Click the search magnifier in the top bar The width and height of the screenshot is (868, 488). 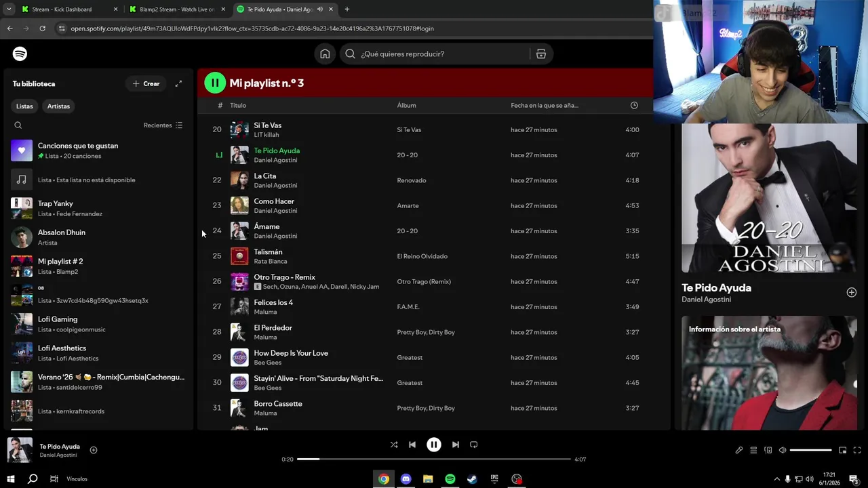pyautogui.click(x=350, y=54)
